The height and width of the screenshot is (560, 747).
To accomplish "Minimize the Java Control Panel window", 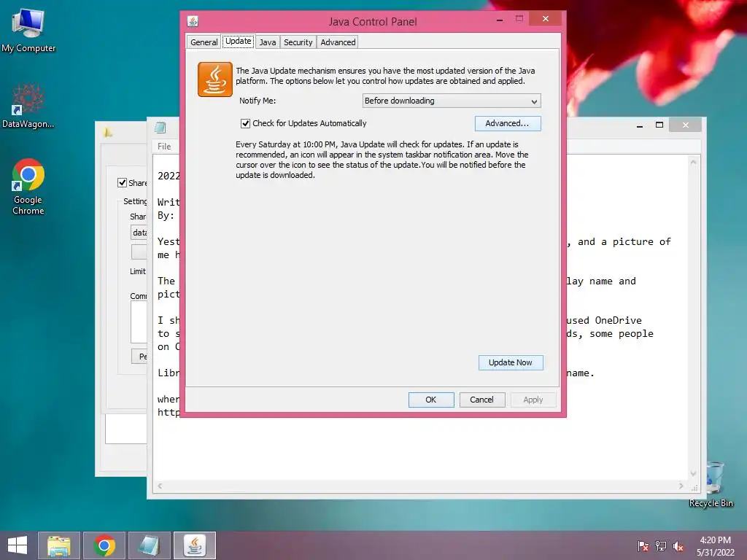I will click(x=500, y=20).
